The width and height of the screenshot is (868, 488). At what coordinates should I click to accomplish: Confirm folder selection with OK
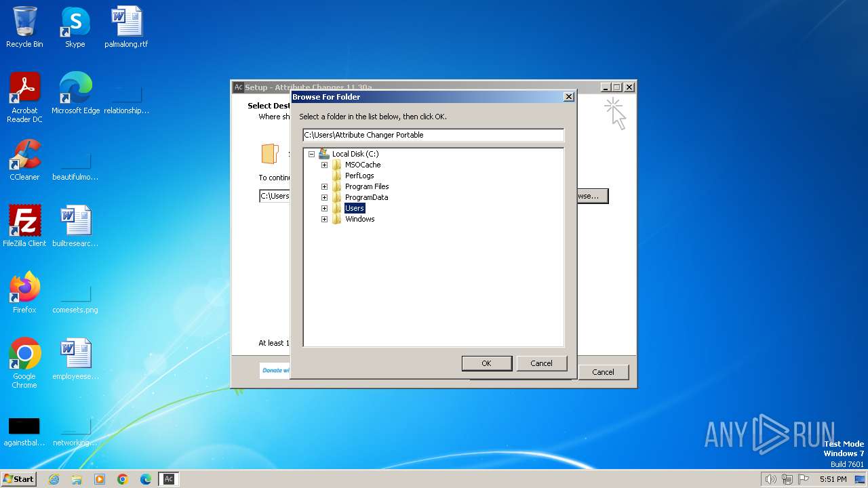click(x=486, y=363)
